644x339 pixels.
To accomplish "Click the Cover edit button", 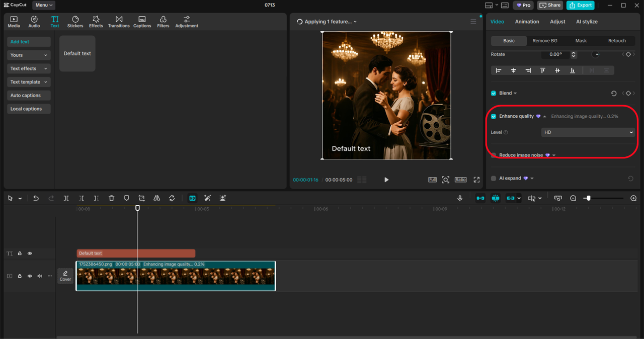I will [65, 276].
